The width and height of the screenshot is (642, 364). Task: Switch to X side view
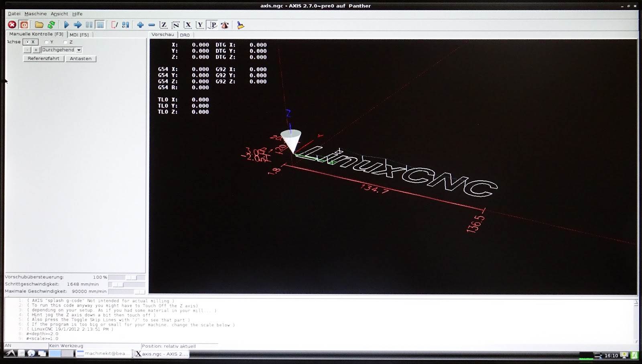coord(187,25)
